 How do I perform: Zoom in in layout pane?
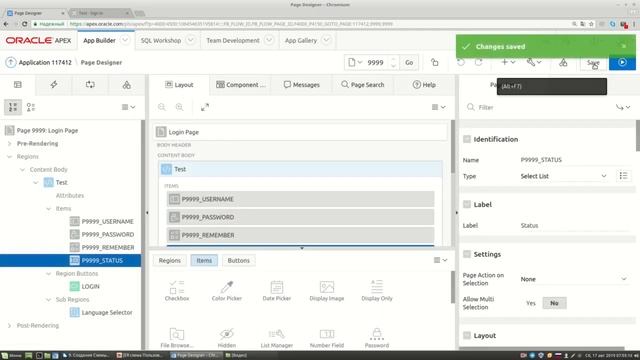click(180, 107)
